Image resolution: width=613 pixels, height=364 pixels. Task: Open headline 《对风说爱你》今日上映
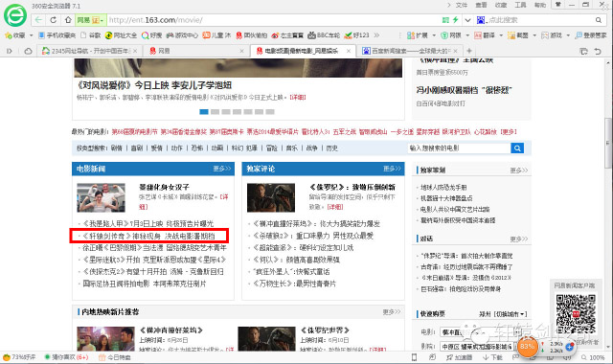coord(154,85)
